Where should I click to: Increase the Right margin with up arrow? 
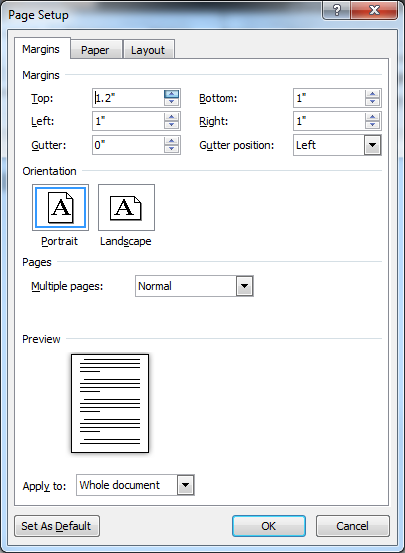pos(373,117)
